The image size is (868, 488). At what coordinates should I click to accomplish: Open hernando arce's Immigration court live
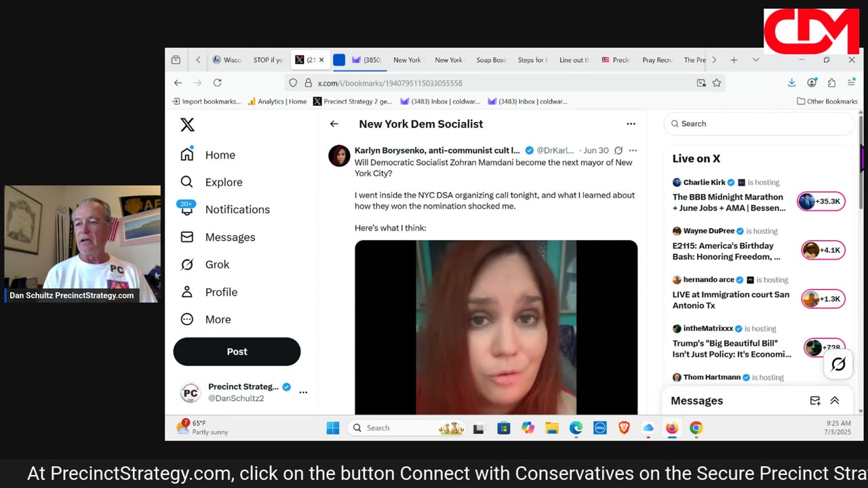[731, 300]
